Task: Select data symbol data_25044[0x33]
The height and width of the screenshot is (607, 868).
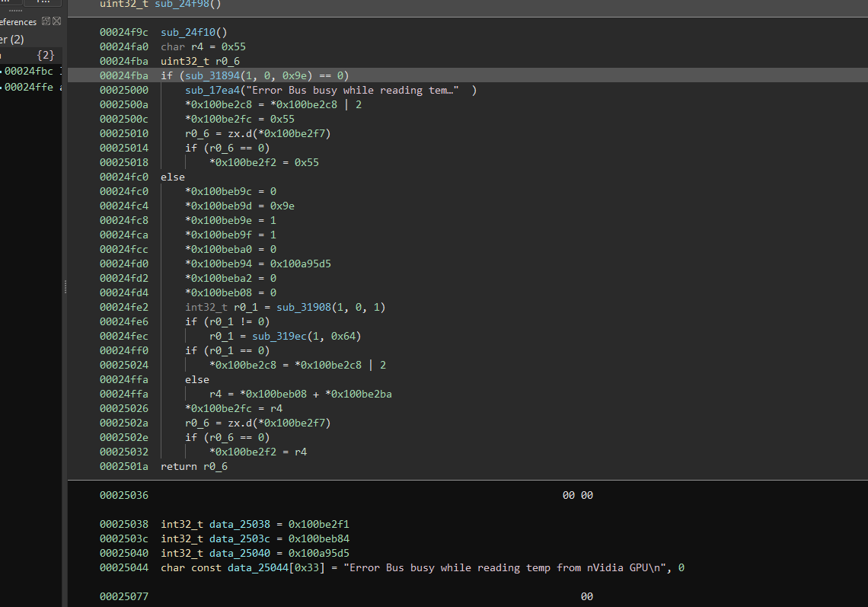Action: coord(276,567)
